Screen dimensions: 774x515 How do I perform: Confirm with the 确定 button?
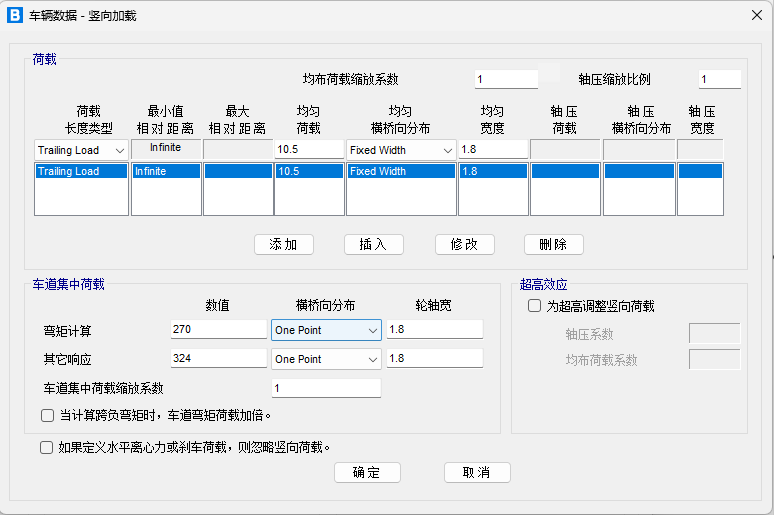pos(367,472)
